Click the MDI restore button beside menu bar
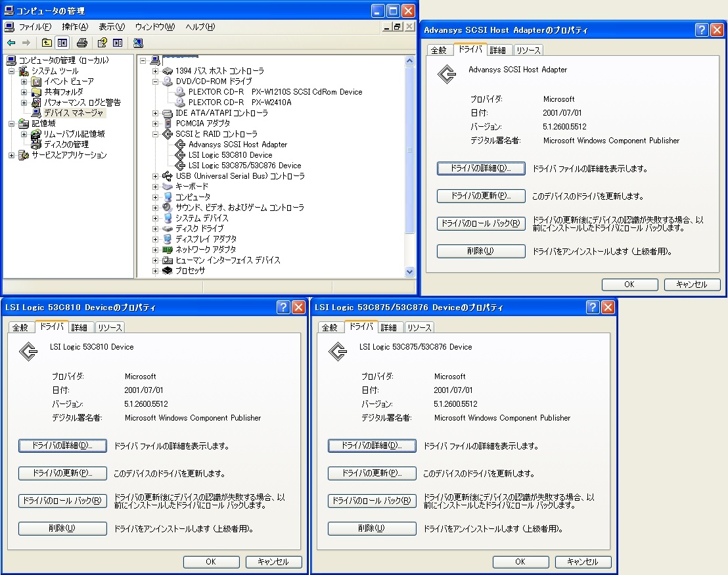Image resolution: width=728 pixels, height=575 pixels. tap(398, 26)
